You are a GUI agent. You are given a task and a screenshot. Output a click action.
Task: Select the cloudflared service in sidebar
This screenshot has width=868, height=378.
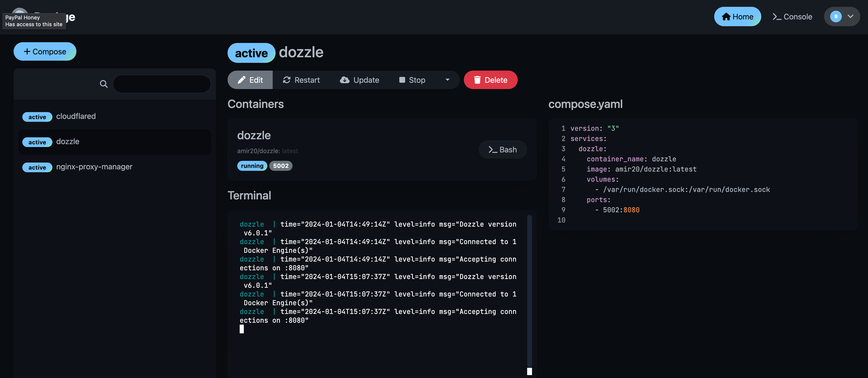click(76, 117)
